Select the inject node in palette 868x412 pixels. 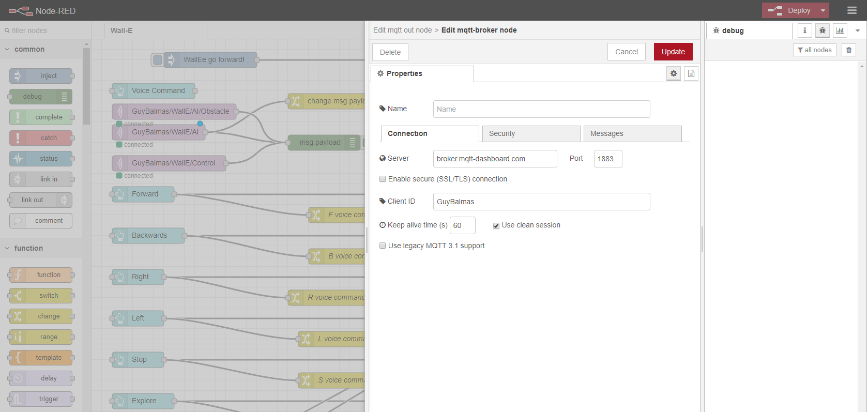[x=41, y=76]
